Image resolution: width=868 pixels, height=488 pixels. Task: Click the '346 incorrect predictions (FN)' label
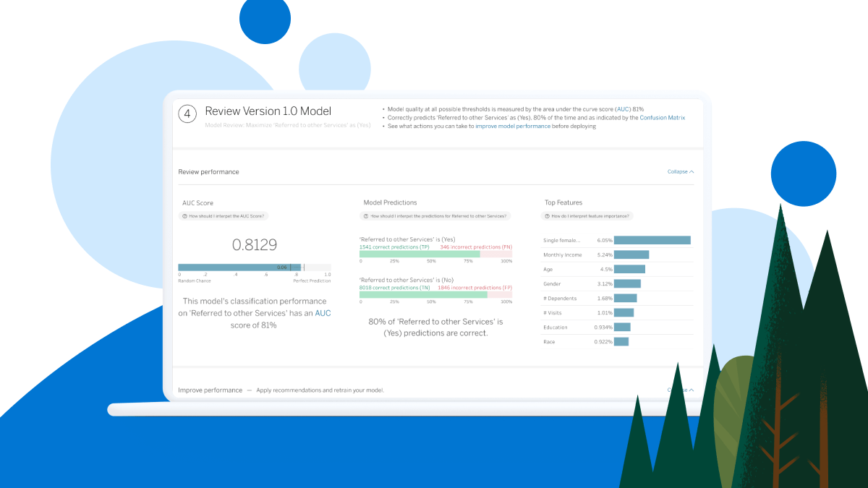tap(475, 247)
